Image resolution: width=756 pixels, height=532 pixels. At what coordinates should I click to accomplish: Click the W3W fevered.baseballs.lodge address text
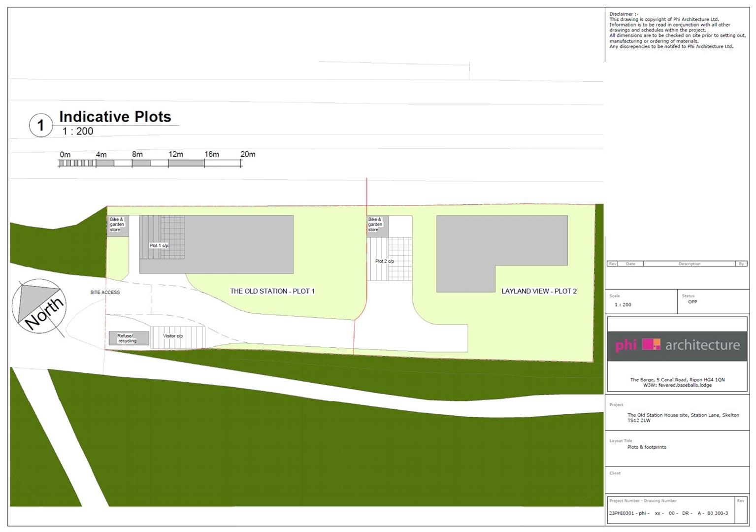[677, 385]
